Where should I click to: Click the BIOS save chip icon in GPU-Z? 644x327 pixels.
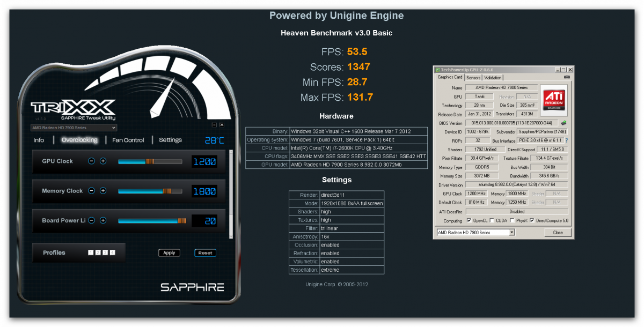tap(564, 123)
